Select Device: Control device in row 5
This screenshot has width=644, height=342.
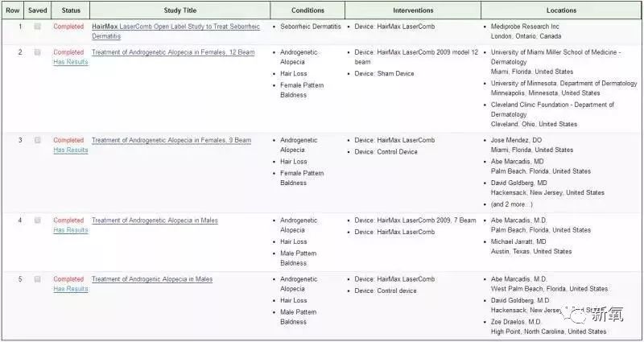point(386,290)
